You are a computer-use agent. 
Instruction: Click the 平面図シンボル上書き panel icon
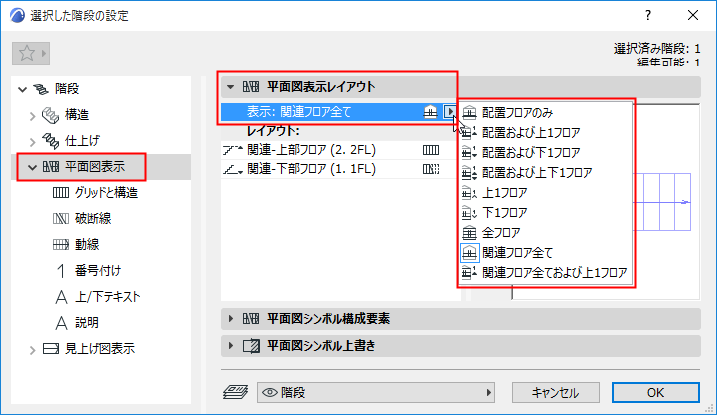[251, 346]
